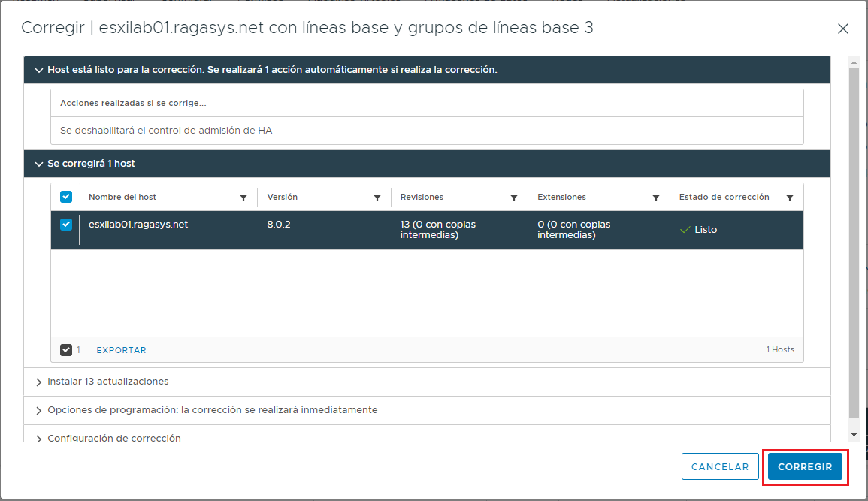Open the filter for Nombre del host column

pos(243,197)
